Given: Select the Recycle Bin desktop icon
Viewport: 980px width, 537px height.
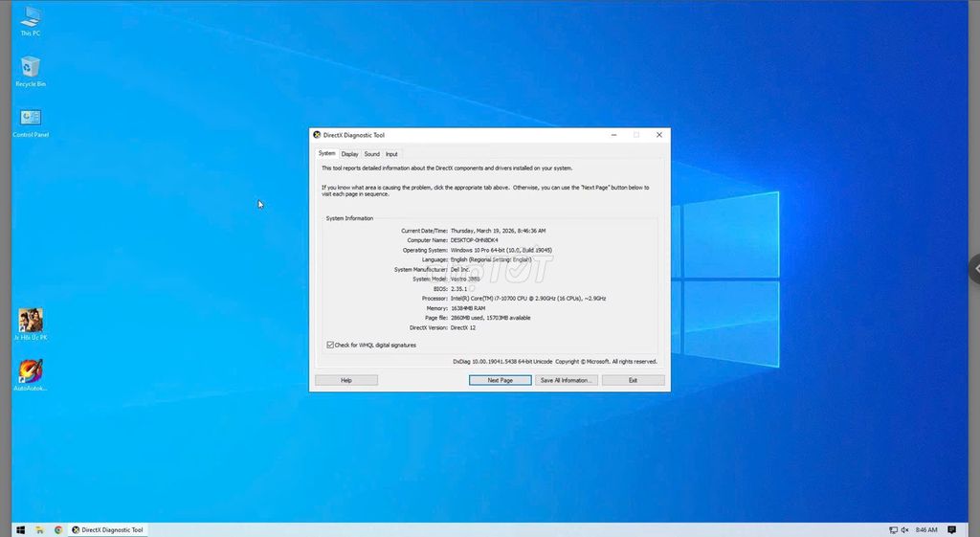Looking at the screenshot, I should tap(30, 71).
